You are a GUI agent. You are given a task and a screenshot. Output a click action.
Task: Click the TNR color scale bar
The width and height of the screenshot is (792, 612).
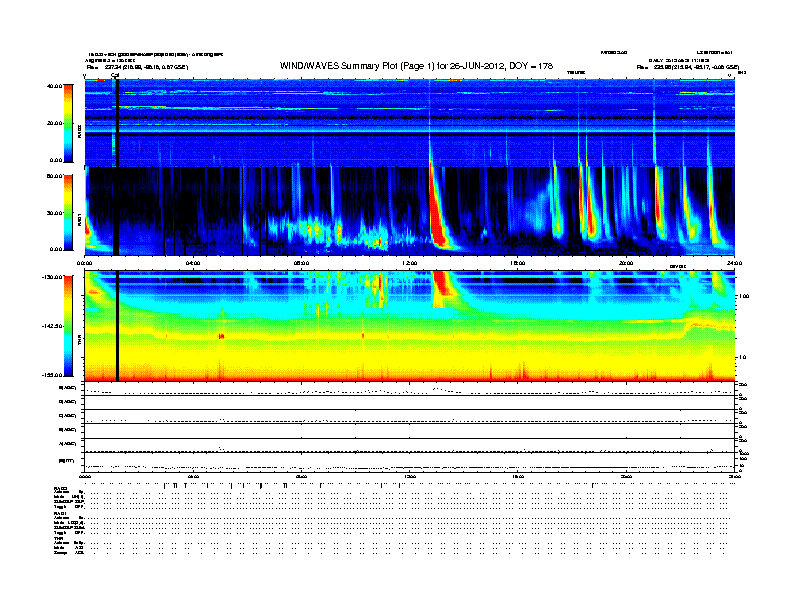point(68,326)
